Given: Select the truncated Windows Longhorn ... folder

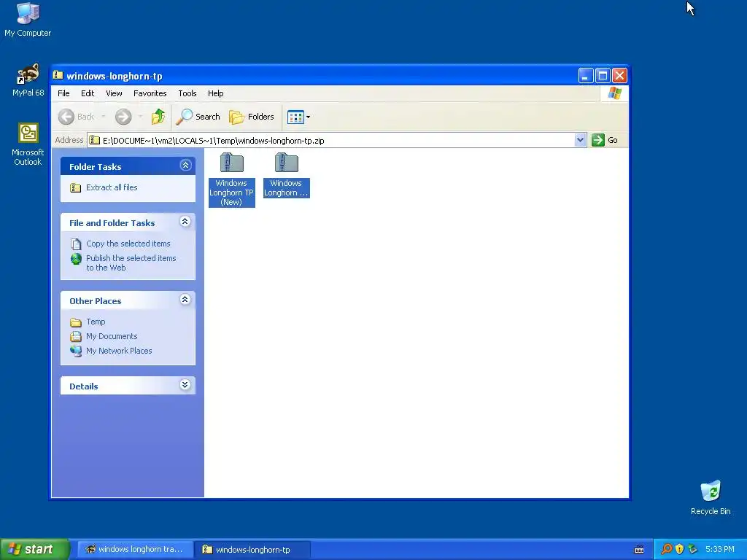Looking at the screenshot, I should coord(286,175).
